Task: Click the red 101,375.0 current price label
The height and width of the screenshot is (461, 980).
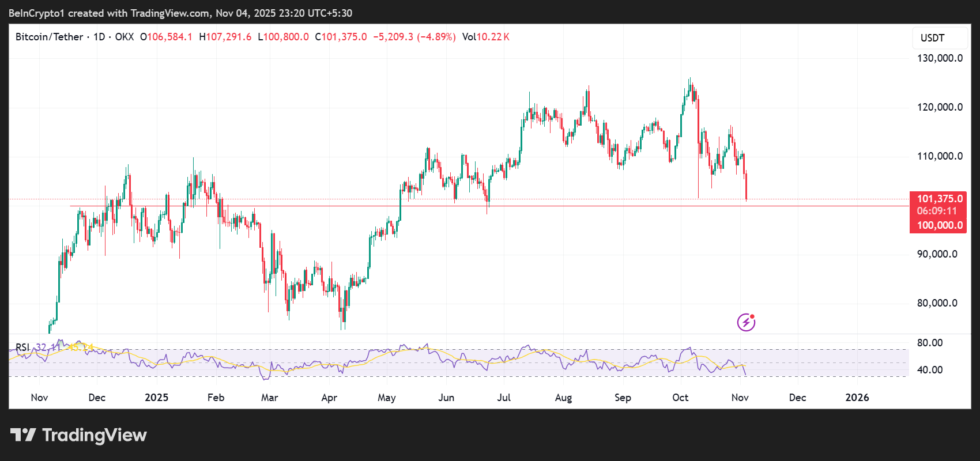Action: pos(939,199)
